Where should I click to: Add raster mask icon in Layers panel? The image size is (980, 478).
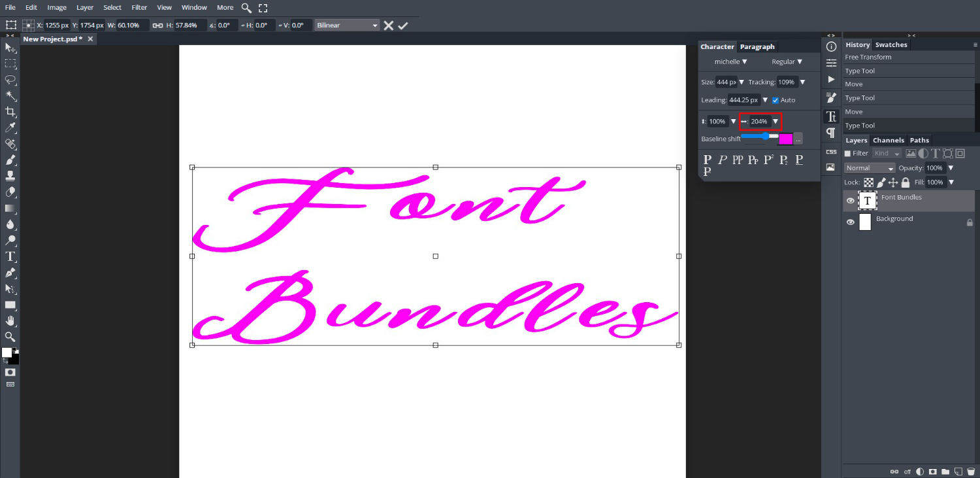pyautogui.click(x=933, y=471)
